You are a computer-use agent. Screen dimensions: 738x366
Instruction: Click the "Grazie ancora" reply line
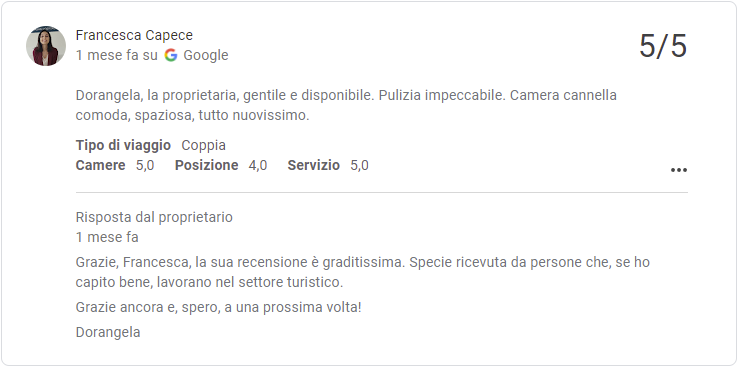[x=218, y=308]
